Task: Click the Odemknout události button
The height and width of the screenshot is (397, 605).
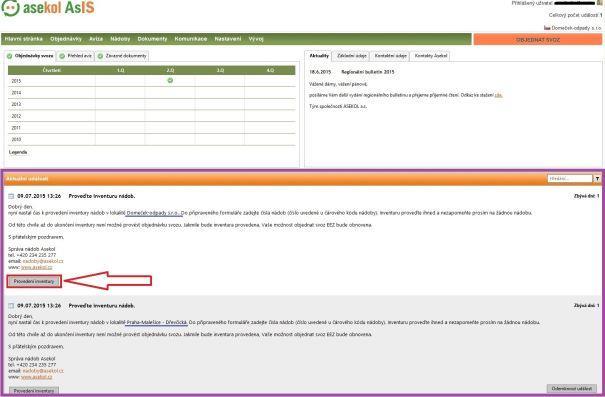Action: (x=571, y=389)
